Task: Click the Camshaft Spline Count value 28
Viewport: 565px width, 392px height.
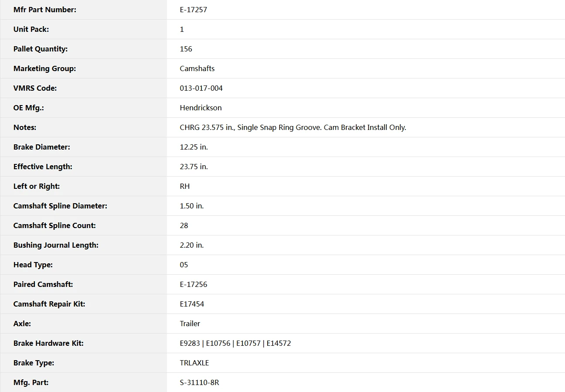Action: coord(184,225)
